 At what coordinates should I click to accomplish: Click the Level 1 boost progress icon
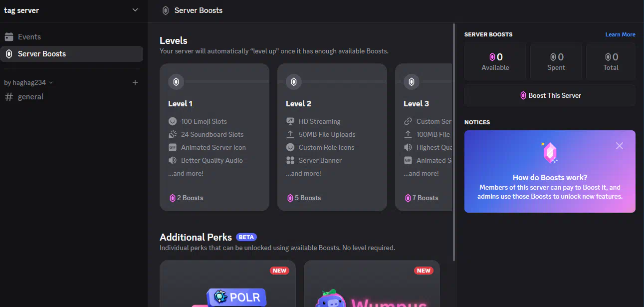coord(176,81)
